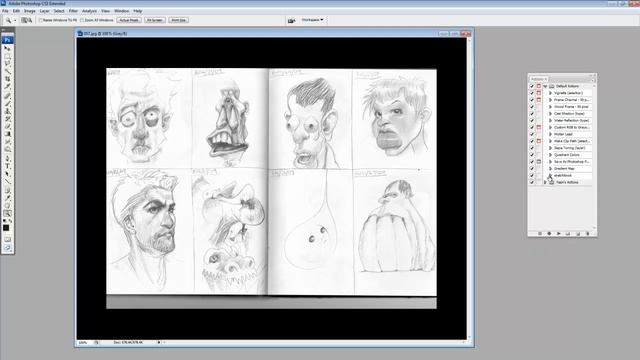Select the Zoom tool in the toolbox

[7, 213]
